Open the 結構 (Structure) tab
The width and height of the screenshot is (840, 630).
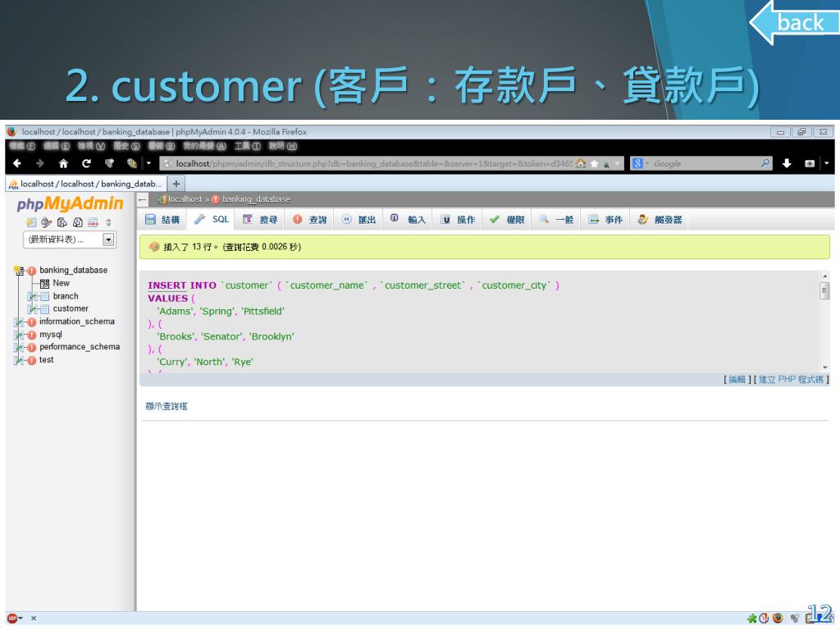click(x=163, y=220)
